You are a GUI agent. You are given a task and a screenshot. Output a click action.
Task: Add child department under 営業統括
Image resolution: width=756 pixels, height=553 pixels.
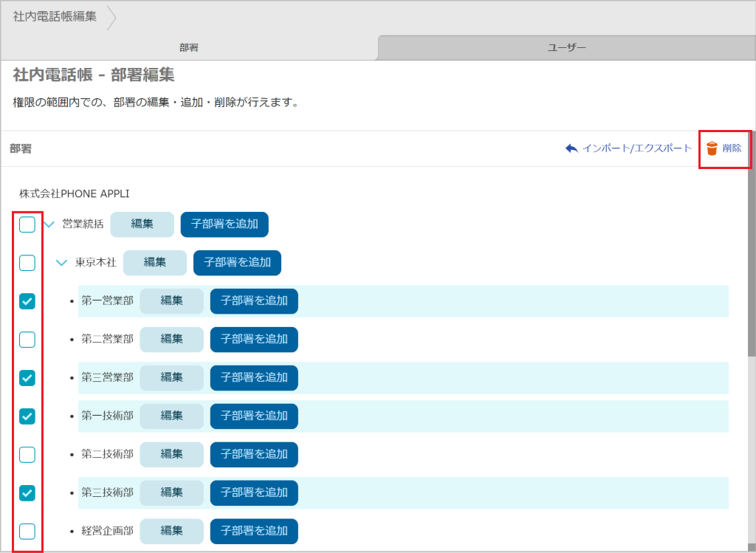224,224
